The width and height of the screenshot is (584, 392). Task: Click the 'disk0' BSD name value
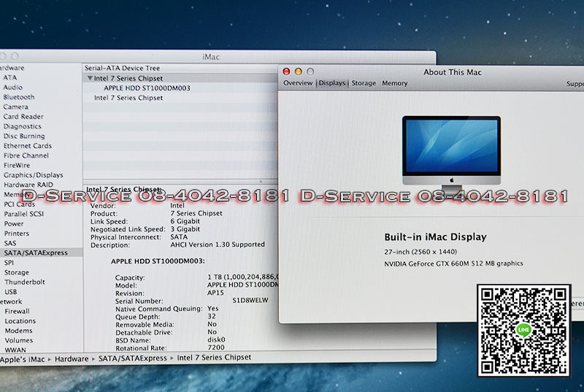tap(216, 339)
